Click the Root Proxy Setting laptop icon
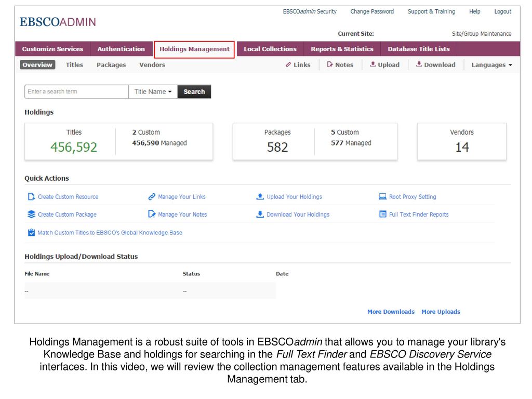 click(382, 196)
